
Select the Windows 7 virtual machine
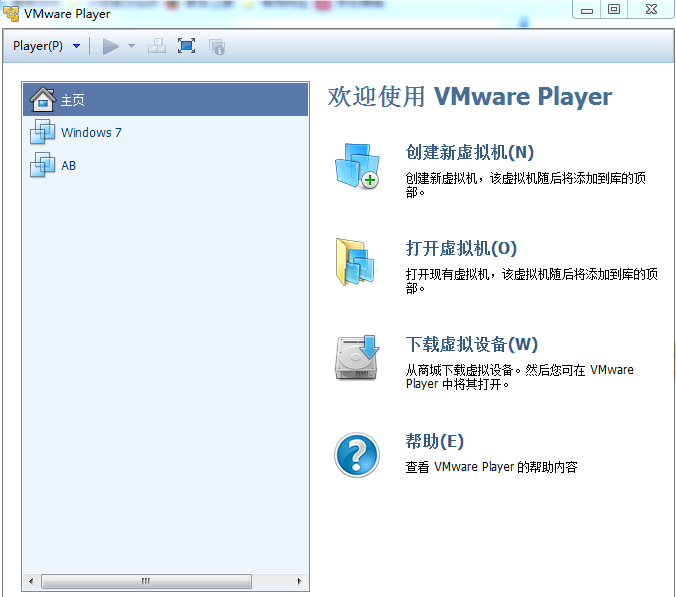91,133
